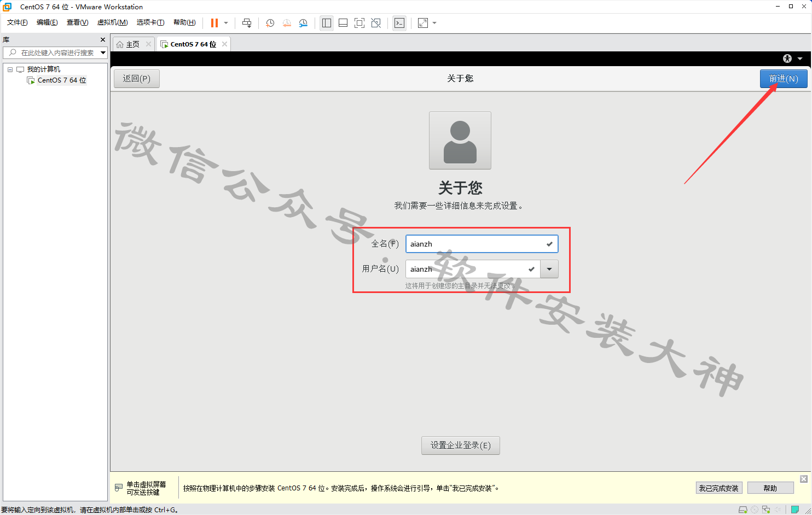Viewport: 812px width, 515px height.
Task: Click the 用户名 input field
Action: (x=473, y=269)
